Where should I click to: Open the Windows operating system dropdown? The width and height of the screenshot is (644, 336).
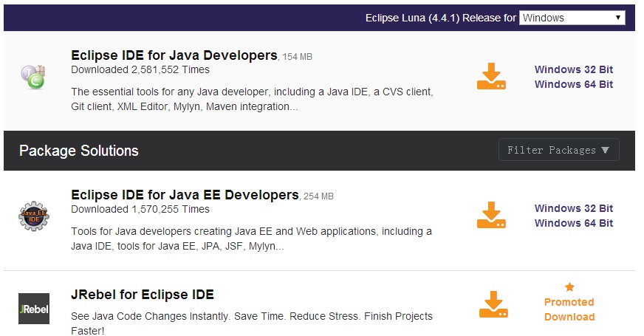[572, 18]
